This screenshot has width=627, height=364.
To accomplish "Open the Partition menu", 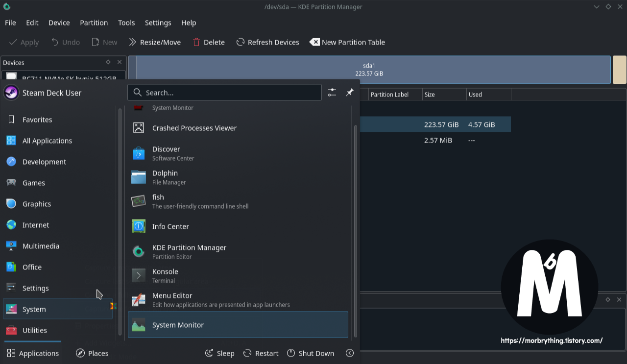I will point(94,23).
